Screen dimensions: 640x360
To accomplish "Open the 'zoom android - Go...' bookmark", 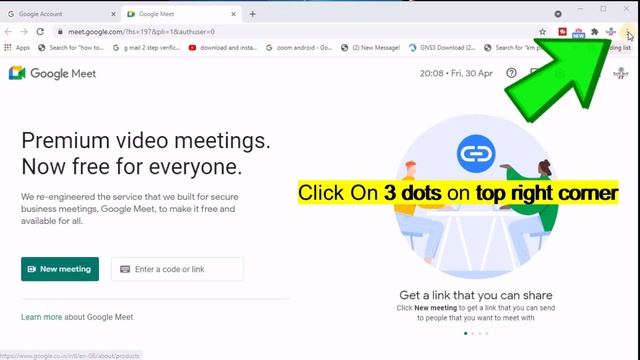I will [299, 48].
